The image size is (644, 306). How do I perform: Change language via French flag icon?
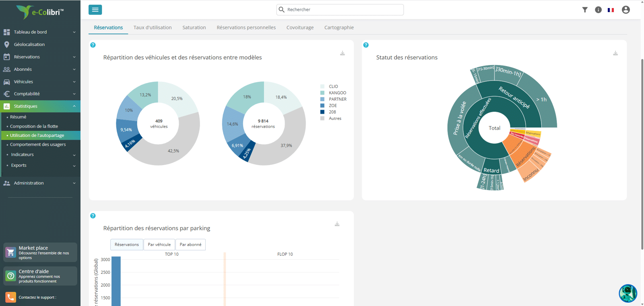click(611, 10)
